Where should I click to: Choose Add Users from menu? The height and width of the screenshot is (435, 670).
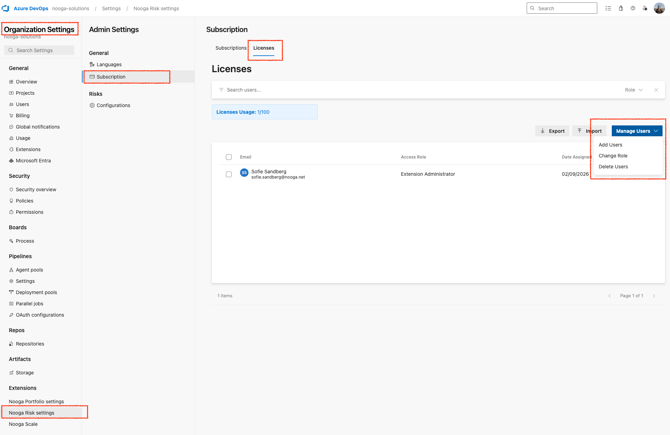610,145
